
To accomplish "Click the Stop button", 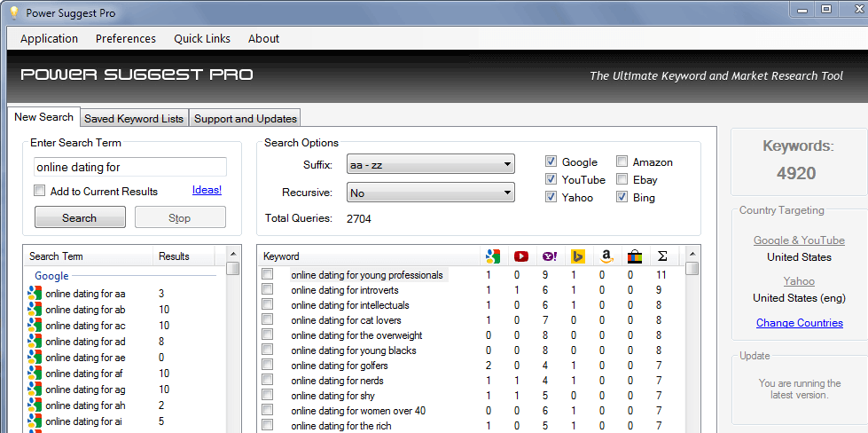I will (x=180, y=217).
